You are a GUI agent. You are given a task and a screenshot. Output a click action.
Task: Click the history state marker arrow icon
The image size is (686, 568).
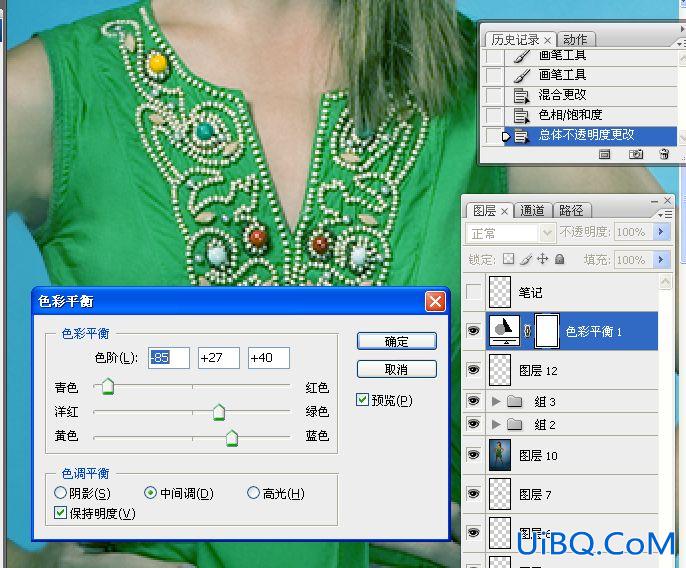point(506,137)
